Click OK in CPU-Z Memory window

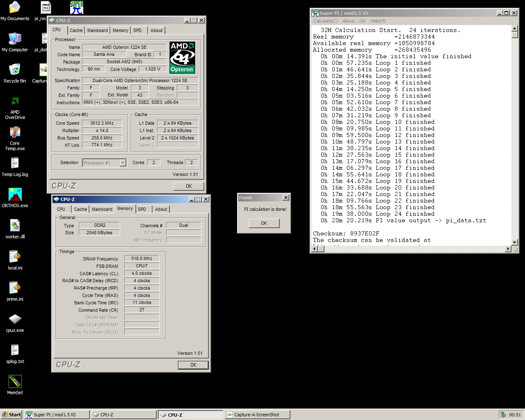[x=193, y=365]
